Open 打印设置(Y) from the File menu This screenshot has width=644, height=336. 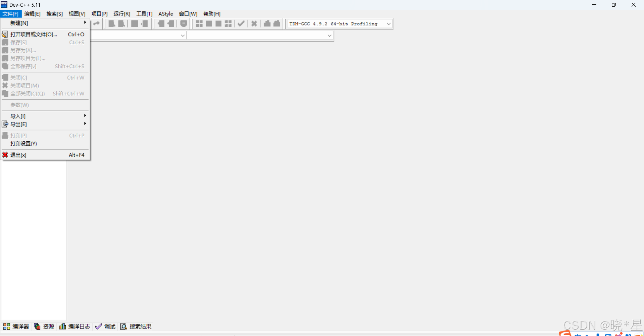[x=45, y=144]
